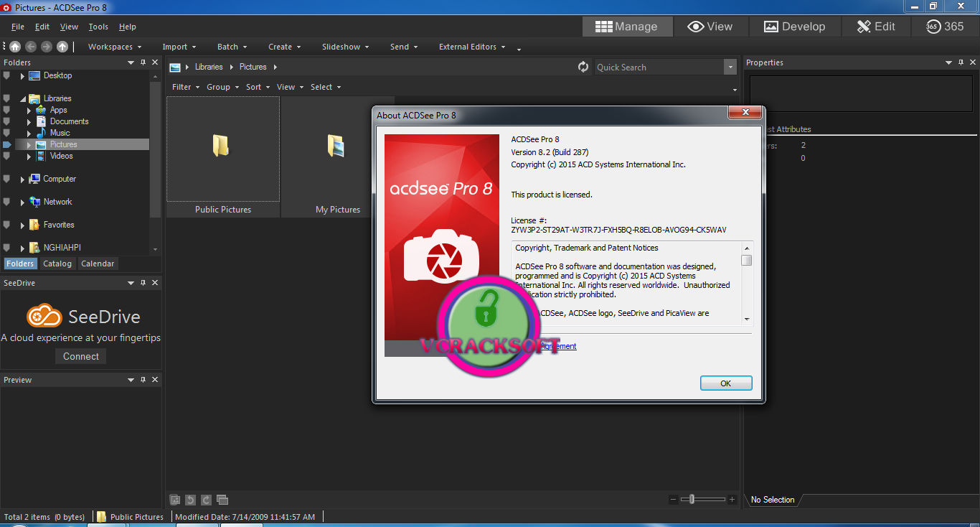Click the refresh icon beside Quick Search
Image resolution: width=980 pixels, height=527 pixels.
583,67
